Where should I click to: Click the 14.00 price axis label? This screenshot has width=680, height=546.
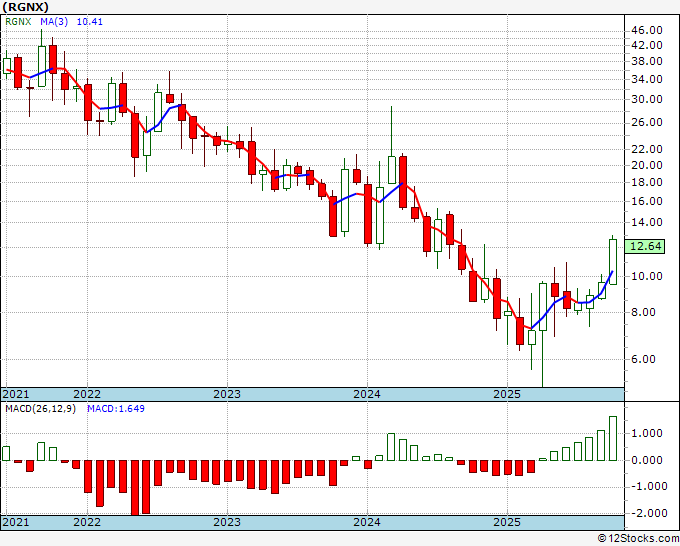point(647,222)
